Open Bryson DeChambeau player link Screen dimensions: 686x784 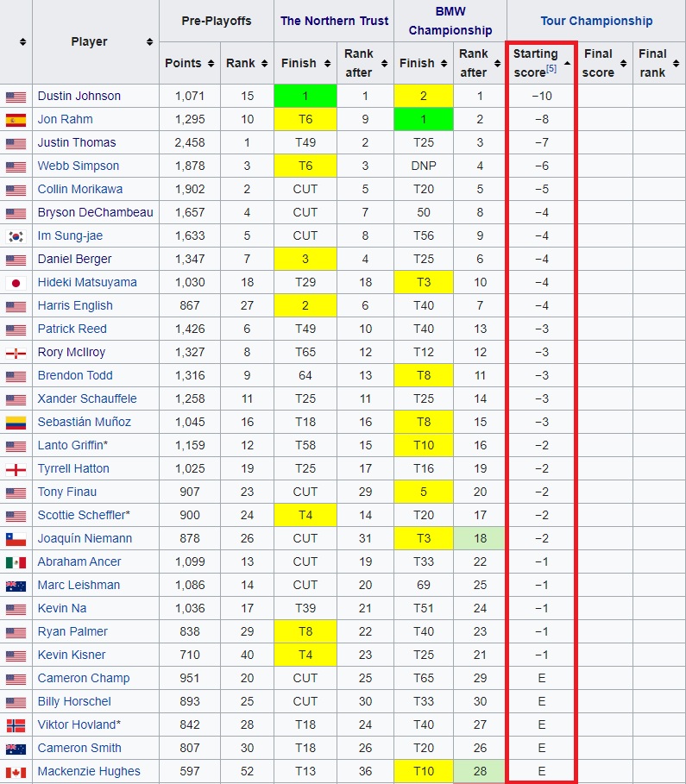click(95, 212)
